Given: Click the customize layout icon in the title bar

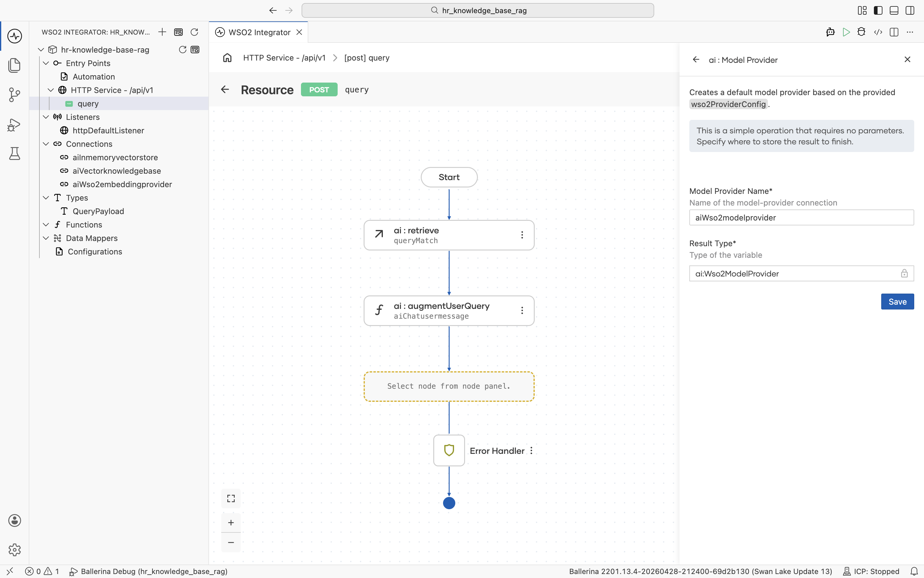Looking at the screenshot, I should [x=862, y=10].
